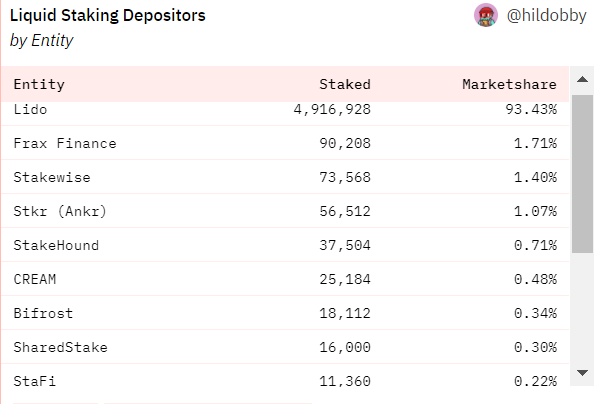Screen dimensions: 594x404
Task: Click the Bifrost entity cell
Action: (x=43, y=313)
